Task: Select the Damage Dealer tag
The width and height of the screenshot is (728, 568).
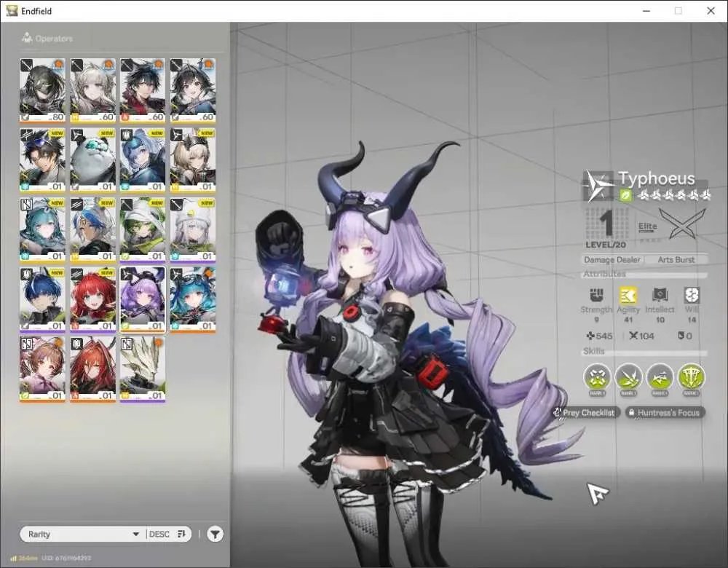Action: point(612,260)
